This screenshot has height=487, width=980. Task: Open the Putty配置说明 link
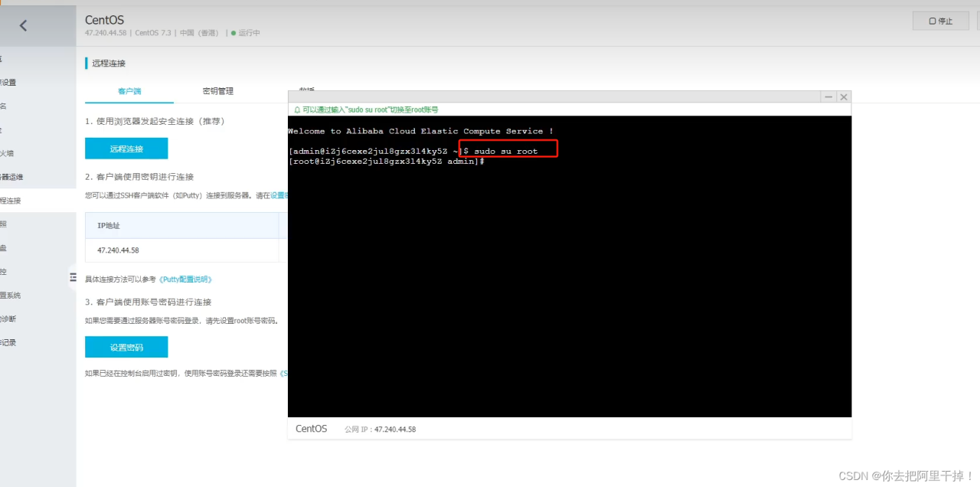coord(185,279)
